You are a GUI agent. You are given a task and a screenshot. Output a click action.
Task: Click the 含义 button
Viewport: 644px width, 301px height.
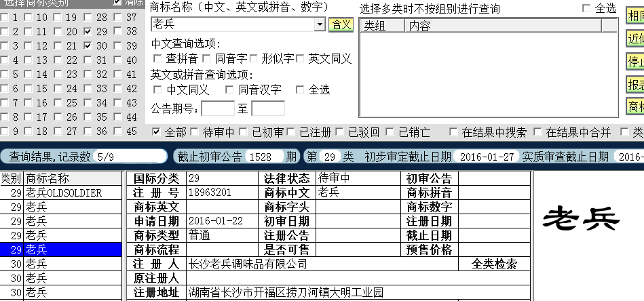[341, 25]
